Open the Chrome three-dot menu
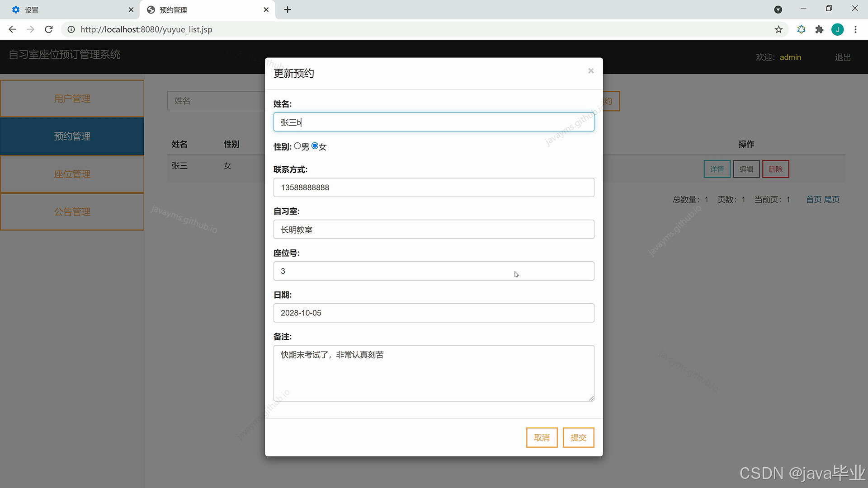The image size is (868, 488). (x=855, y=29)
